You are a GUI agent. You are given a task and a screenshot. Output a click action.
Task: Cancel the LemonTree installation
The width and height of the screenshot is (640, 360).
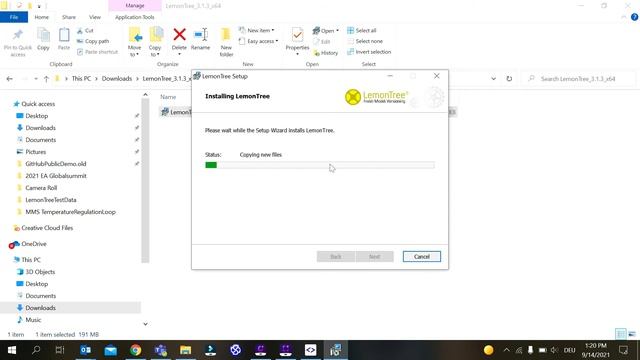pyautogui.click(x=422, y=257)
